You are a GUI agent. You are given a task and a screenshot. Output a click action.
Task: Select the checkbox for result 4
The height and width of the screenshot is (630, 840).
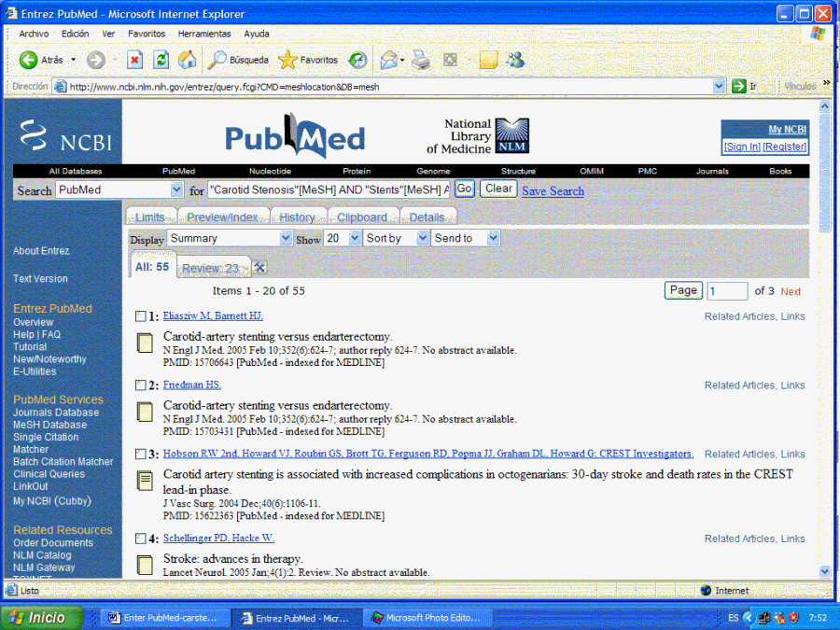click(x=140, y=539)
